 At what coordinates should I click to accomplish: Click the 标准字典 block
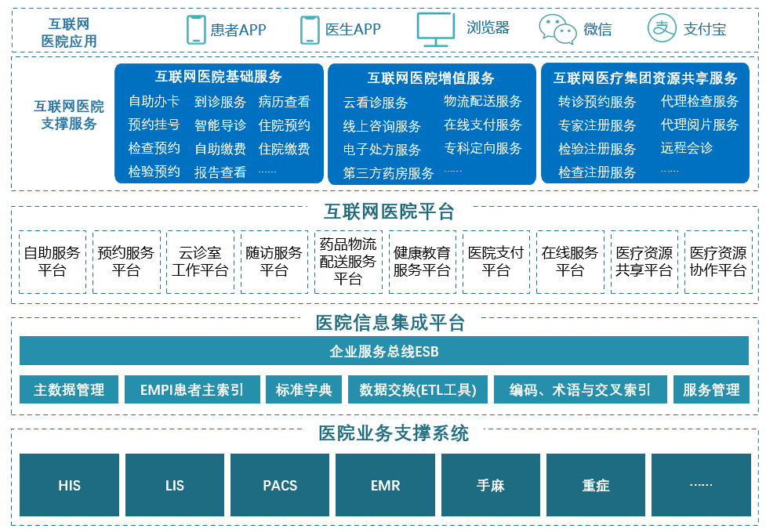pos(303,389)
